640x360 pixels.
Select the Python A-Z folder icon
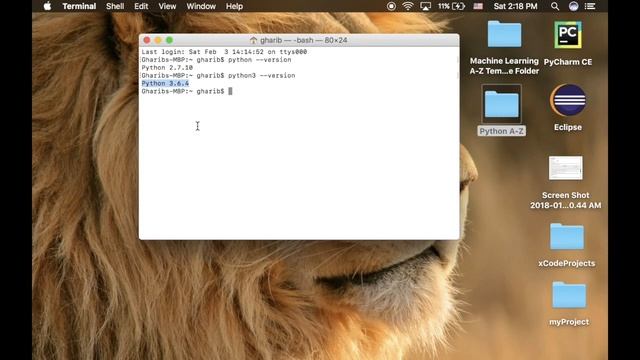502,104
